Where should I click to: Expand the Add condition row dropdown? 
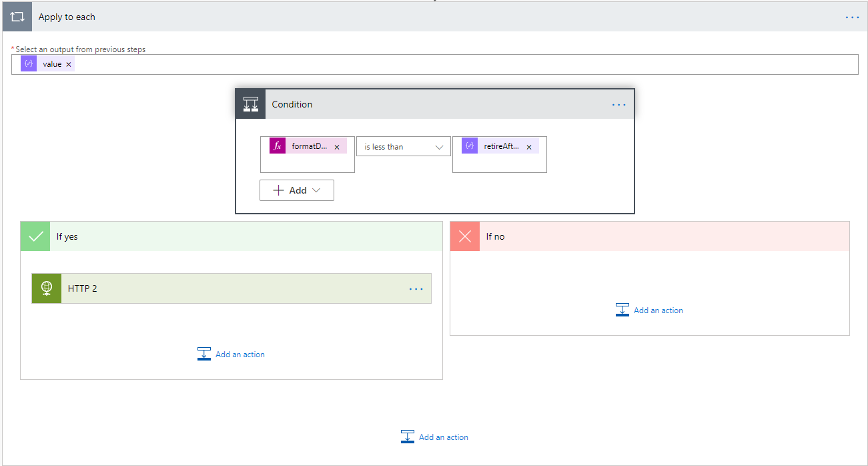click(297, 190)
